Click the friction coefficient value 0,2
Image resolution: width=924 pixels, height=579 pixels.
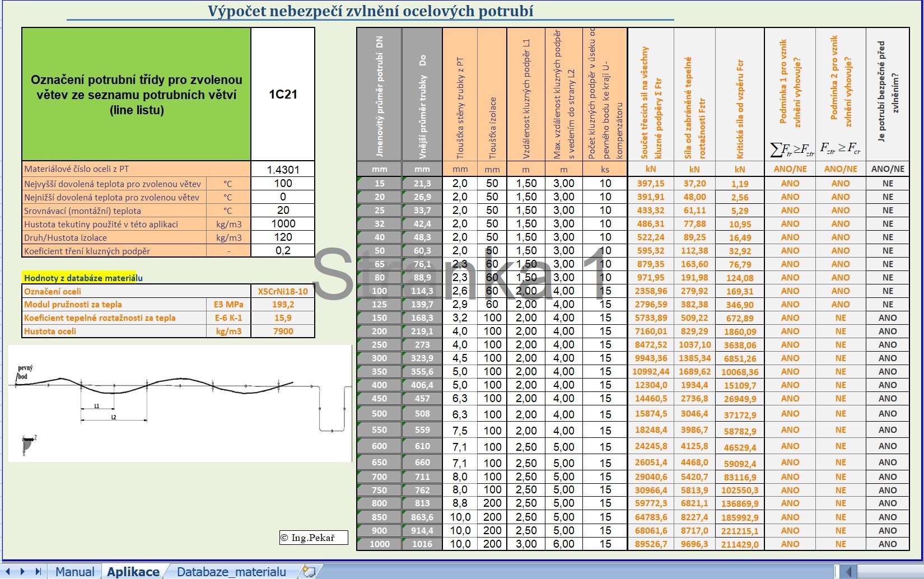pos(283,251)
